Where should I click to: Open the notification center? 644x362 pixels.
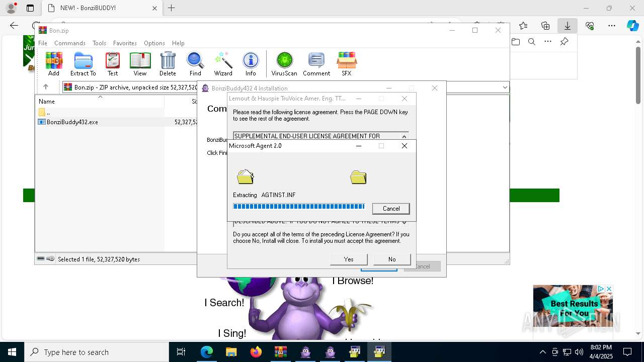click(x=628, y=352)
